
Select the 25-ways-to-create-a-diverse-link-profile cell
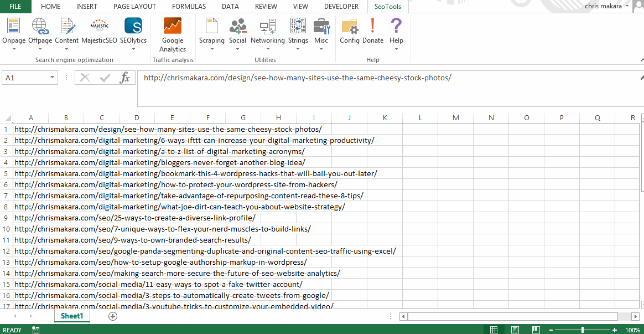[x=135, y=218]
